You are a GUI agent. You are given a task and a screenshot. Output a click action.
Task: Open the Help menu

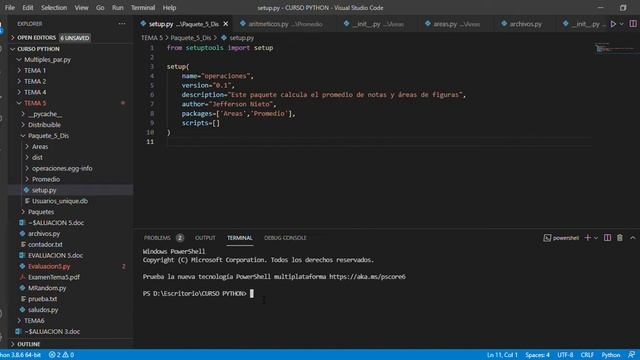click(x=169, y=8)
